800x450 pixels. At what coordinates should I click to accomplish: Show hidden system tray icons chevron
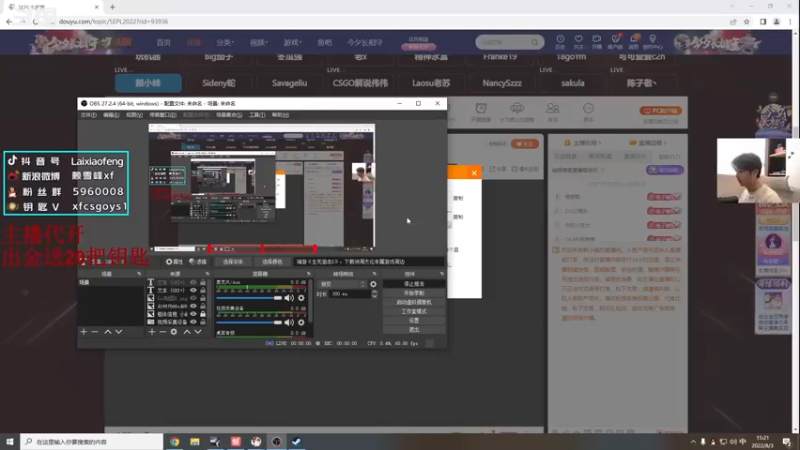coord(692,442)
